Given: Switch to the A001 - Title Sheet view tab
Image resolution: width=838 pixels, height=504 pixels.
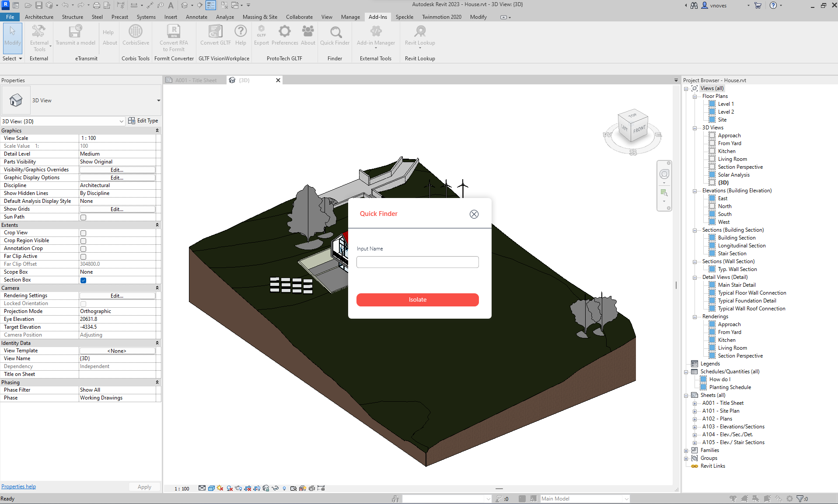Looking at the screenshot, I should point(196,80).
